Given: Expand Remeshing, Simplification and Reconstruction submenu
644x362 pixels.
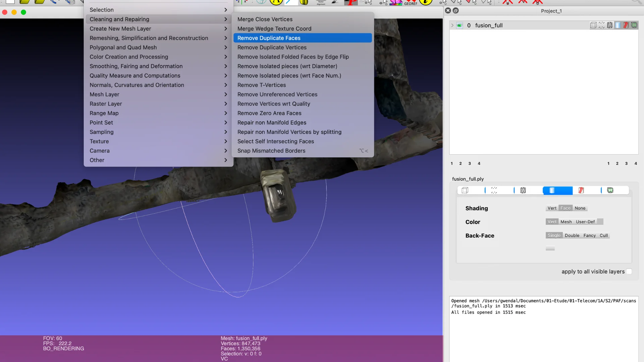Looking at the screenshot, I should click(x=158, y=38).
